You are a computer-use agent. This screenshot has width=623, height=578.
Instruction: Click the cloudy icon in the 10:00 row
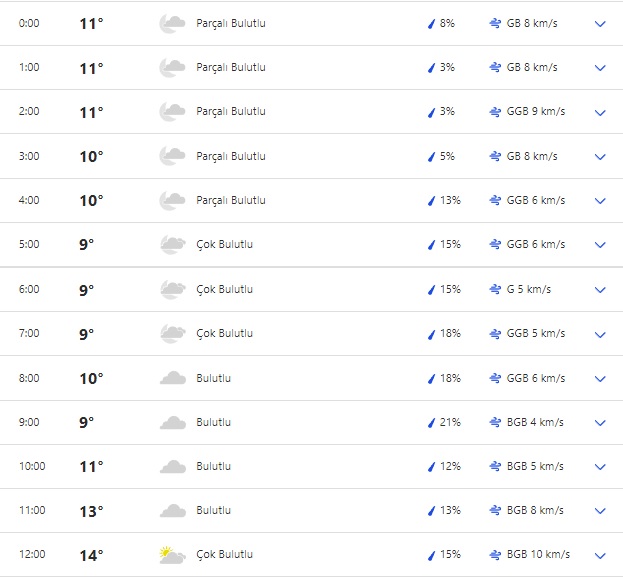(172, 466)
